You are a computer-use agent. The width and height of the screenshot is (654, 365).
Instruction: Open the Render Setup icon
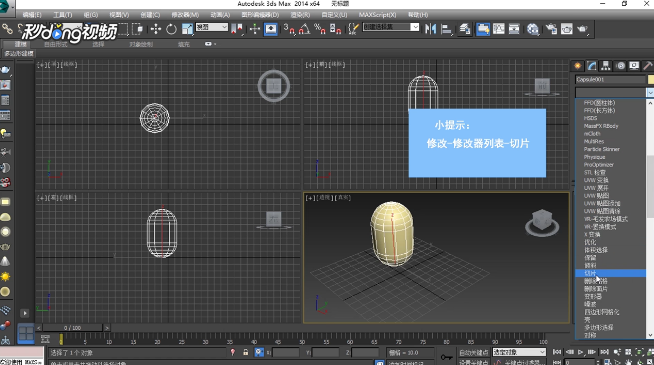pos(551,29)
